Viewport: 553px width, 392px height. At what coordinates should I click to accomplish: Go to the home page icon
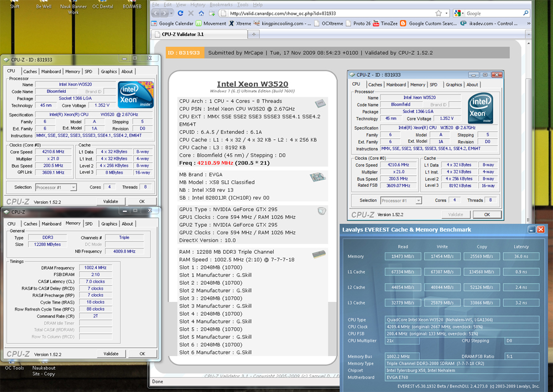click(x=201, y=13)
